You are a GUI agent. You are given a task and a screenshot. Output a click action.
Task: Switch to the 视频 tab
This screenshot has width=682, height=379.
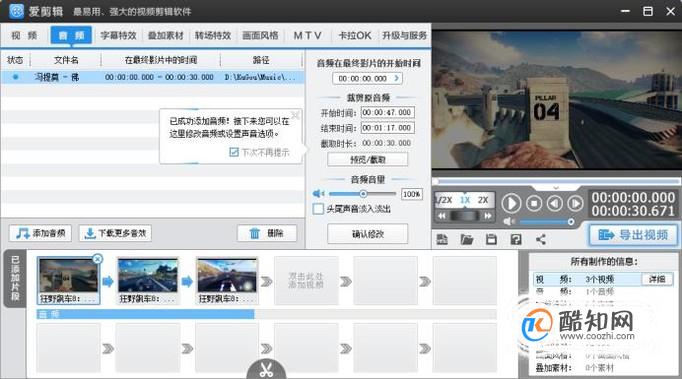pos(24,36)
